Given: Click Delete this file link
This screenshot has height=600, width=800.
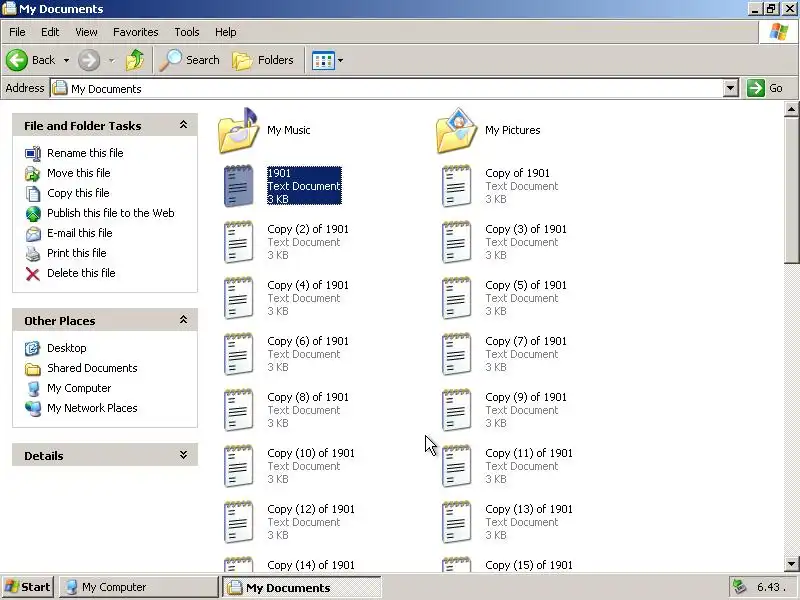Looking at the screenshot, I should coord(81,273).
